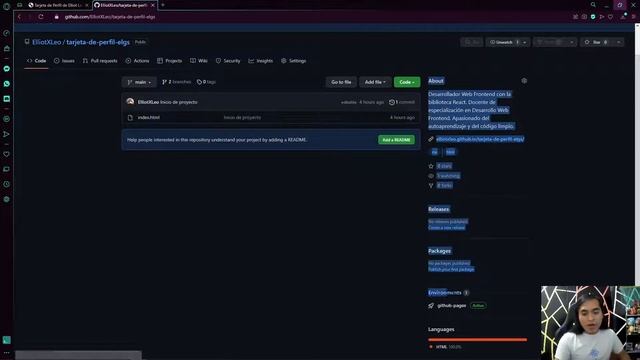Viewport: 640px width, 360px height.
Task: Open the Actions repository tab
Action: pyautogui.click(x=138, y=61)
